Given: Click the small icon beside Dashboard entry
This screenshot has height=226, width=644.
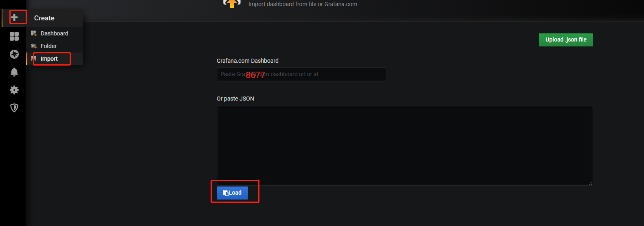Looking at the screenshot, I should tap(34, 33).
